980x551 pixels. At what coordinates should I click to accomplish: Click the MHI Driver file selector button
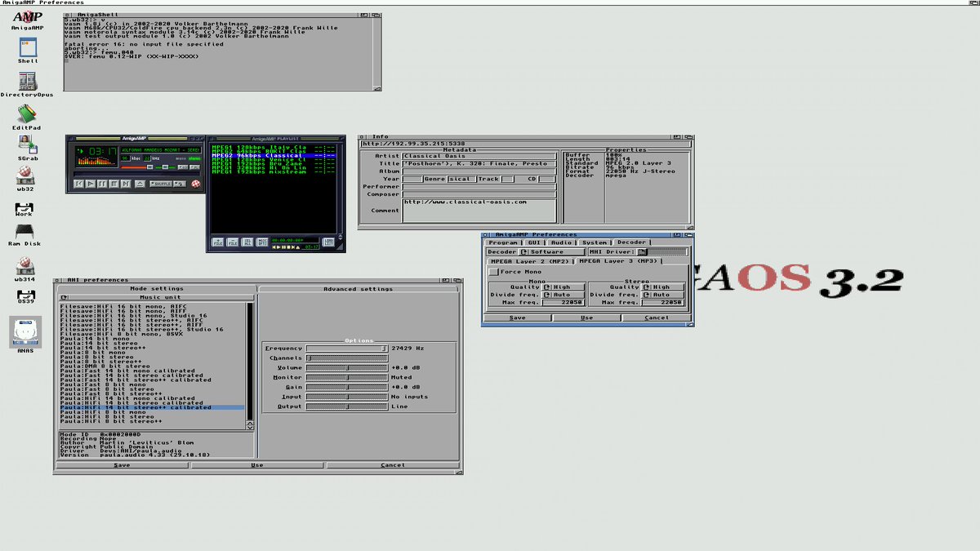pyautogui.click(x=642, y=251)
